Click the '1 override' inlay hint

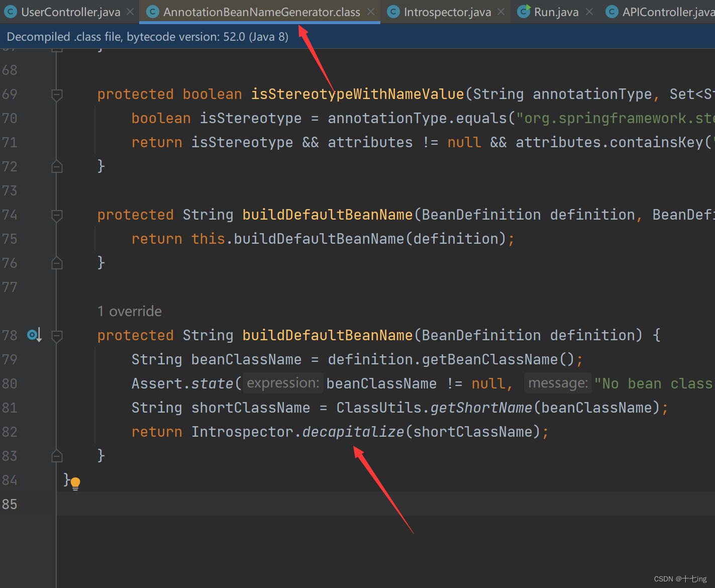tap(130, 311)
